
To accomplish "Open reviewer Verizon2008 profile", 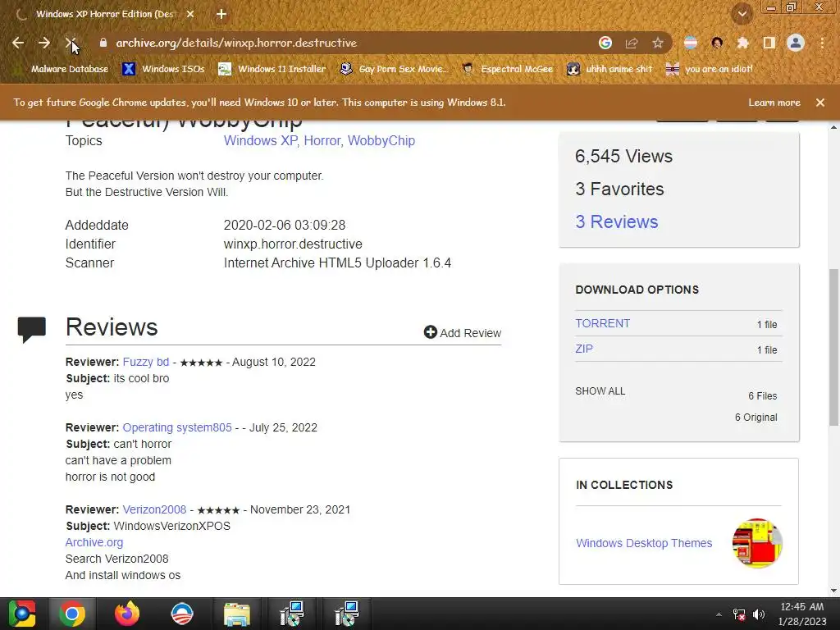I will [x=154, y=509].
